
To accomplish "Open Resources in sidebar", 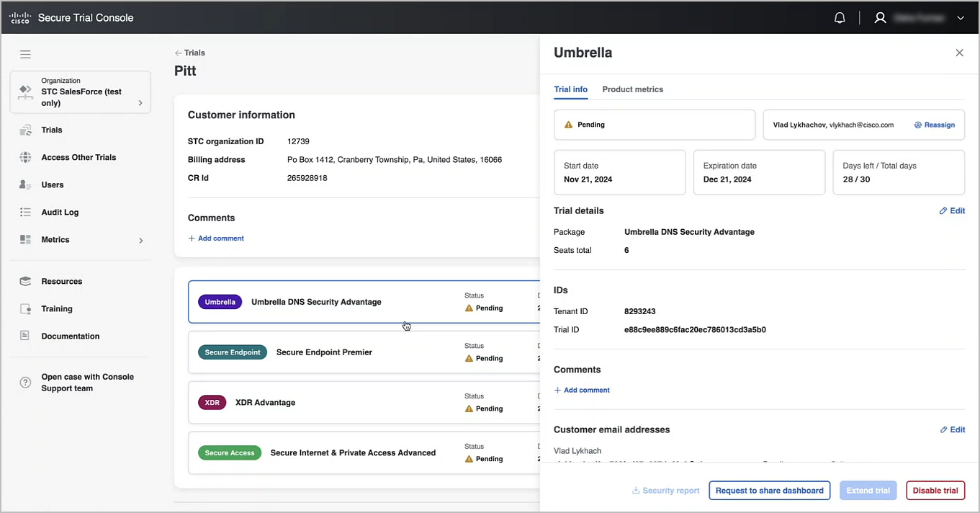I will point(62,282).
